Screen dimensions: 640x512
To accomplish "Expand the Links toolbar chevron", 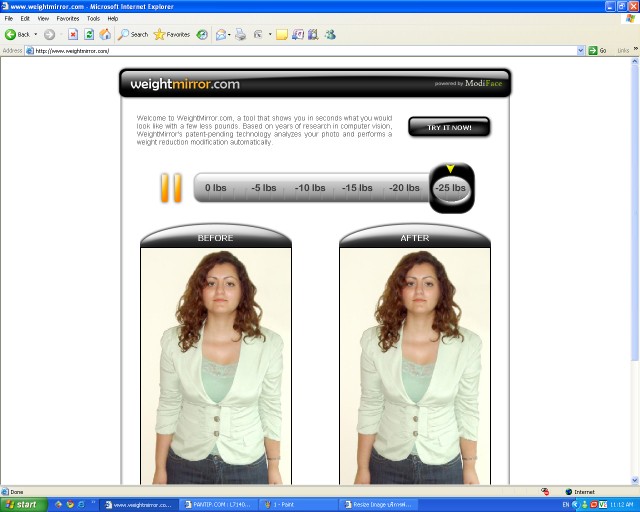I will tap(636, 49).
